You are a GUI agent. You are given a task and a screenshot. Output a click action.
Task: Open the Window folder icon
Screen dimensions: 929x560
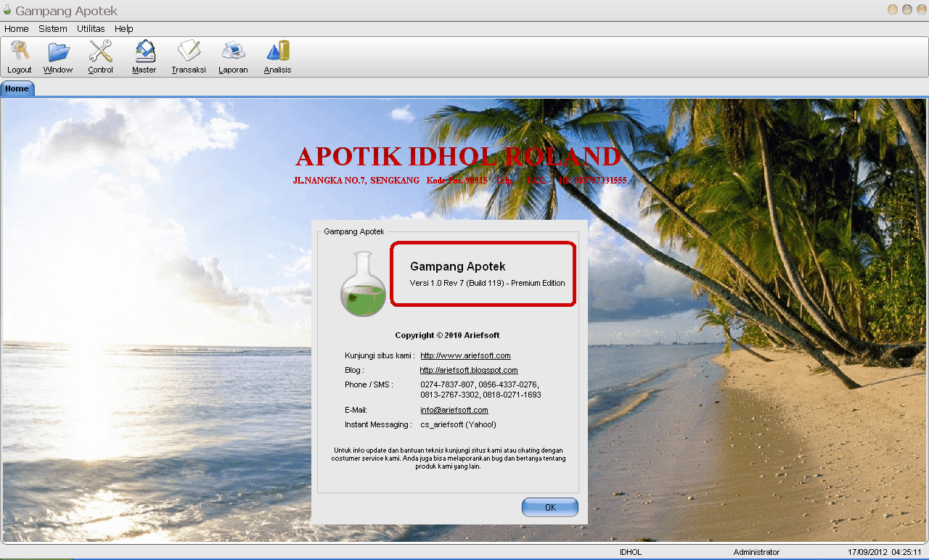[58, 52]
